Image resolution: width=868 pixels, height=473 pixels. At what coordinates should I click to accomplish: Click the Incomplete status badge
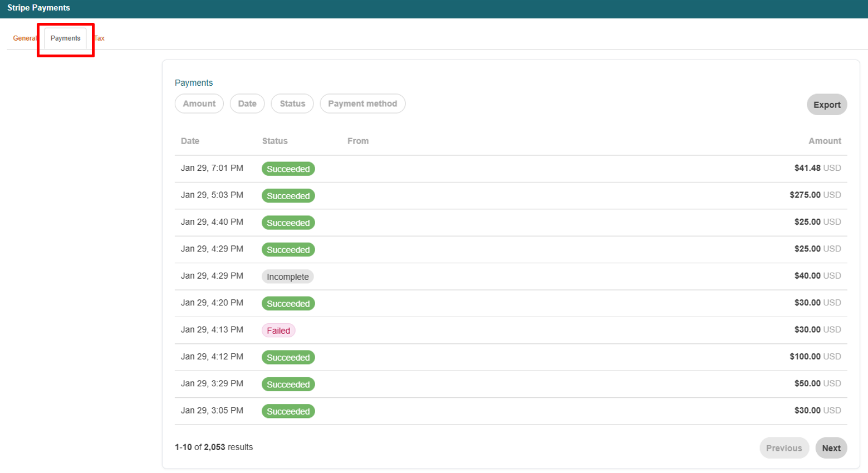pos(287,277)
